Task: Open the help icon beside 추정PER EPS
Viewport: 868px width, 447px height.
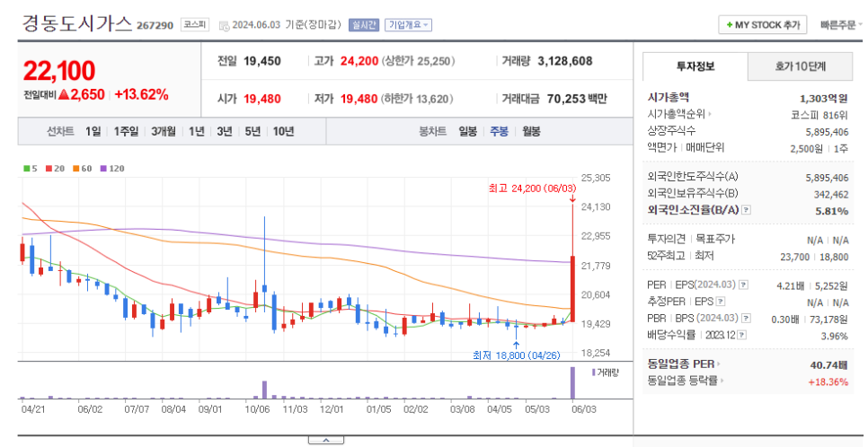Action: point(721,302)
